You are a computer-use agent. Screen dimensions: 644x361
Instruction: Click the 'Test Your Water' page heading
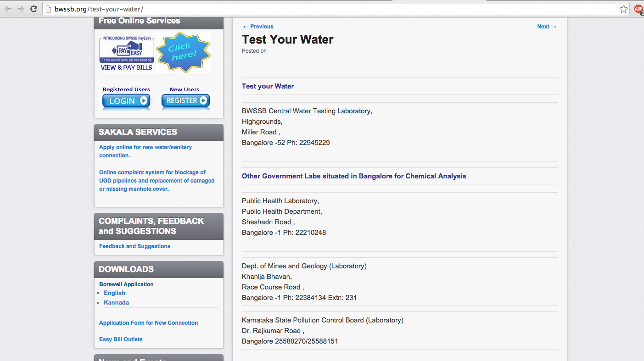pos(287,39)
